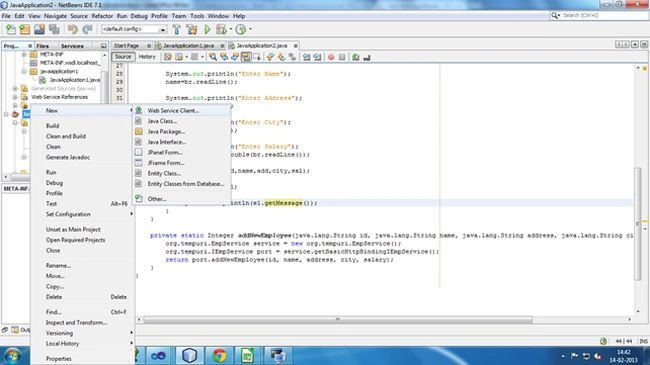The height and width of the screenshot is (365, 650).
Task: Click the Build Project hammer icon
Action: (177, 29)
